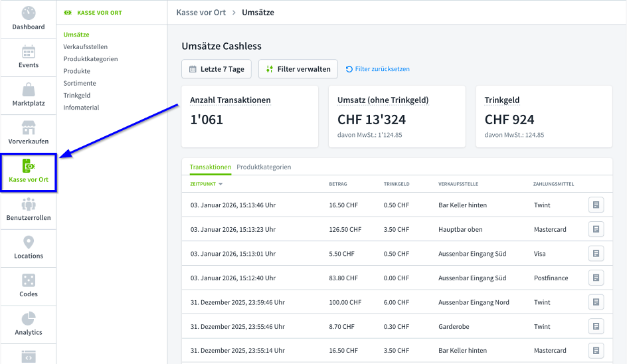Image resolution: width=627 pixels, height=364 pixels.
Task: Open Produkte submenu item
Action: click(77, 71)
